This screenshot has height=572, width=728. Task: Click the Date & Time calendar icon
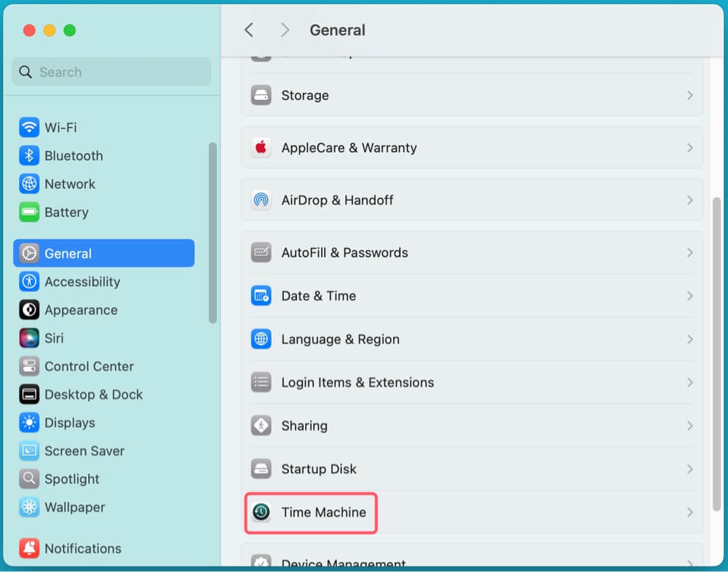[261, 296]
